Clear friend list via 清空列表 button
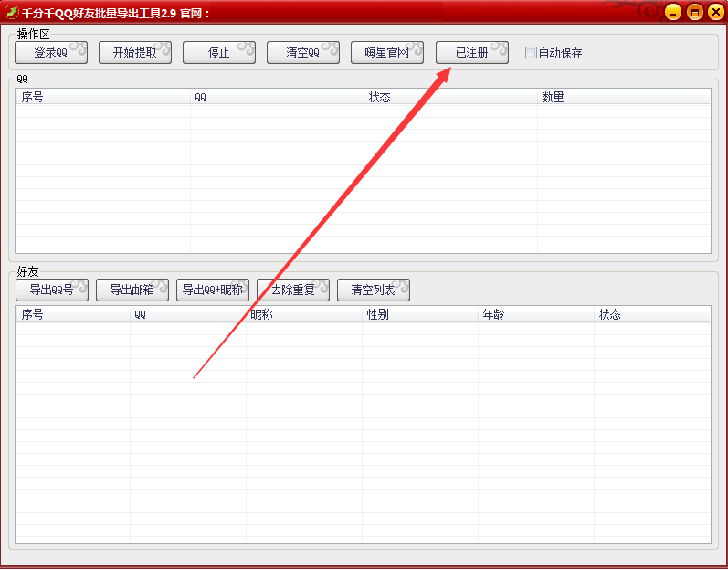 click(x=374, y=290)
